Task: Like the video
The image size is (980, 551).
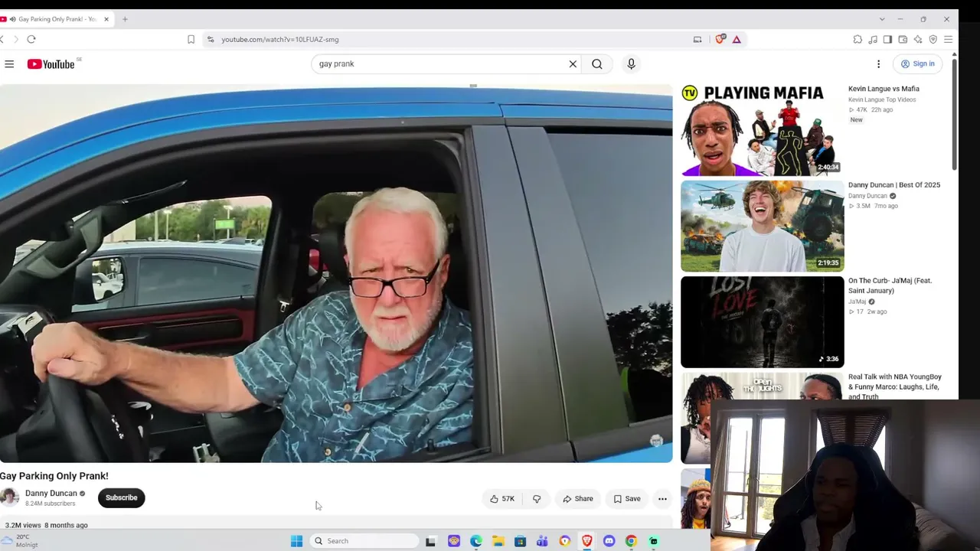Action: coord(502,499)
